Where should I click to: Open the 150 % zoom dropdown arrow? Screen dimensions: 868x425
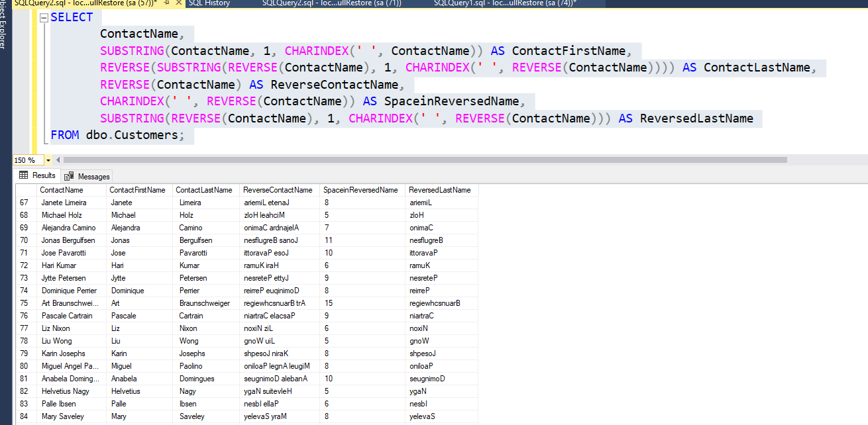coord(48,160)
